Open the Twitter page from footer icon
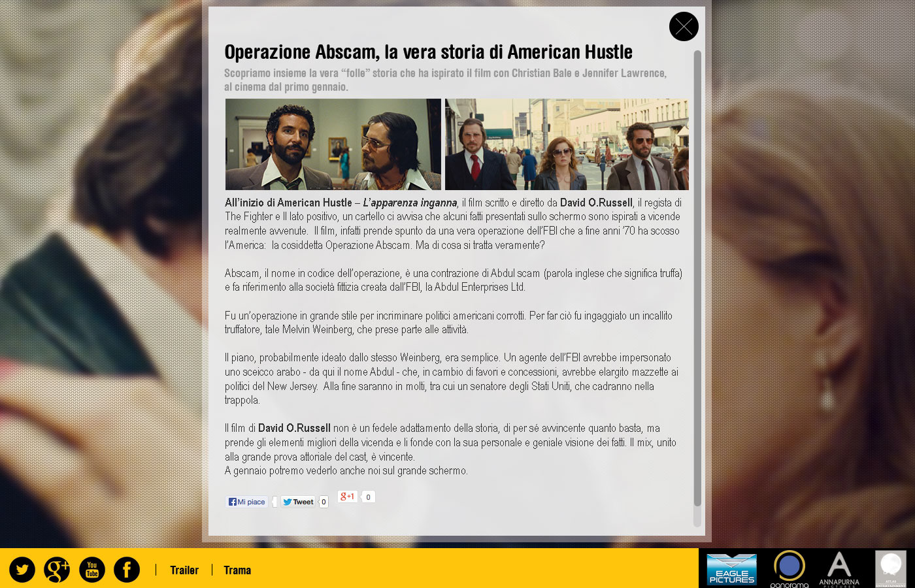The width and height of the screenshot is (915, 588). (22, 570)
